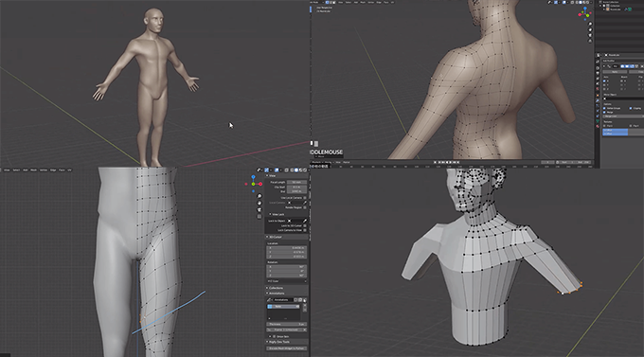Toggle the Mirror modifier Clipping checkbox
Viewport: 644px width, 357px height.
click(631, 109)
